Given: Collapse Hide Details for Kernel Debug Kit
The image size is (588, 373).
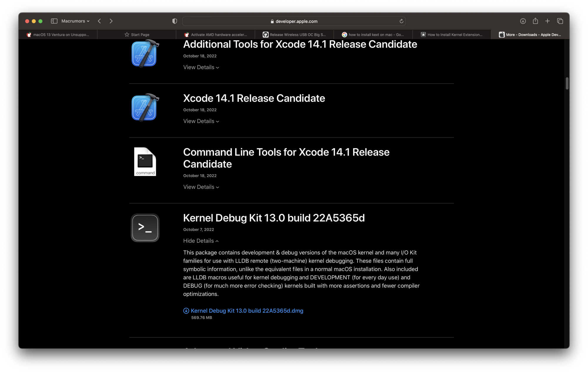Looking at the screenshot, I should tap(201, 241).
